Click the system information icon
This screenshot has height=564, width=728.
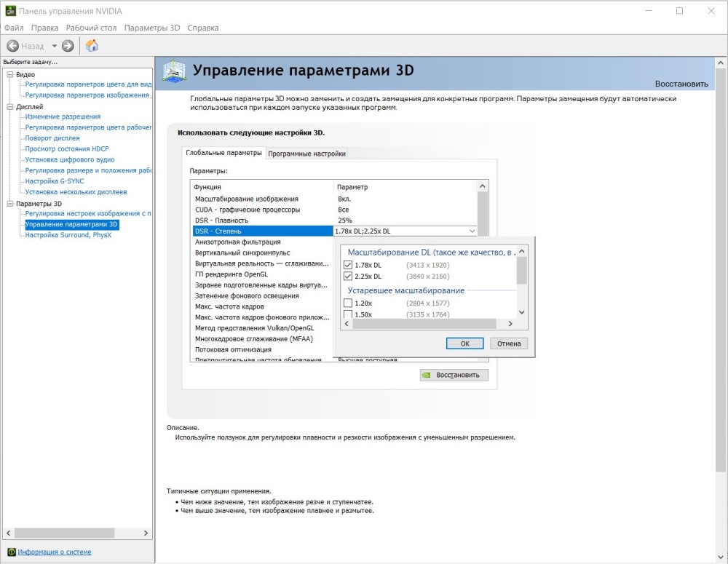12,552
